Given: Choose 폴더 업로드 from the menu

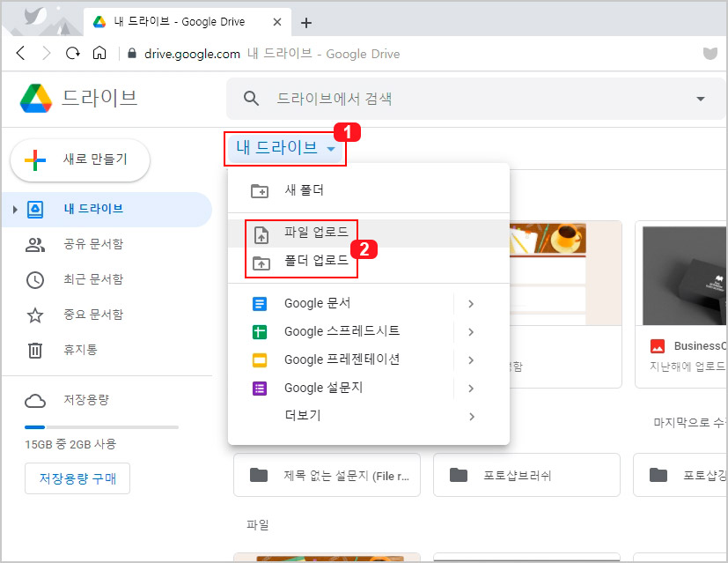Looking at the screenshot, I should (x=369, y=262).
